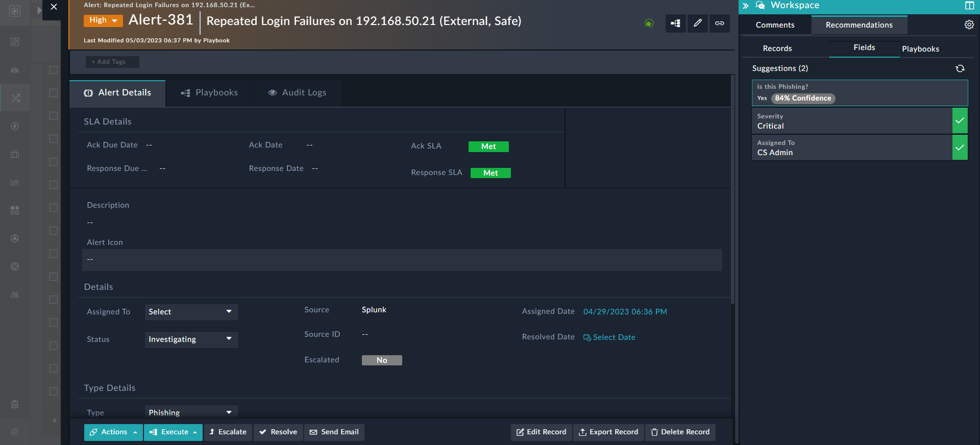The width and height of the screenshot is (980, 445).
Task: Click the Ack SLA Met badge
Action: click(x=488, y=146)
